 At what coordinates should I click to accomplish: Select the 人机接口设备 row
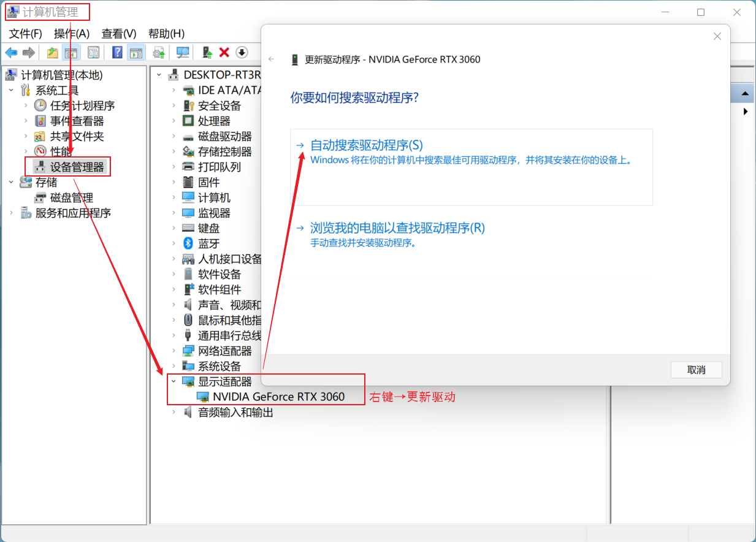[229, 259]
